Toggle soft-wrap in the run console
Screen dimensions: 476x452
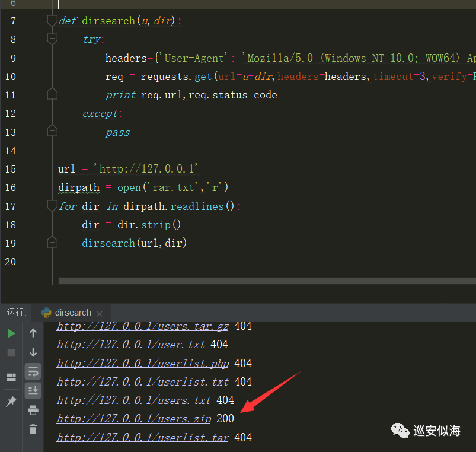[x=33, y=371]
